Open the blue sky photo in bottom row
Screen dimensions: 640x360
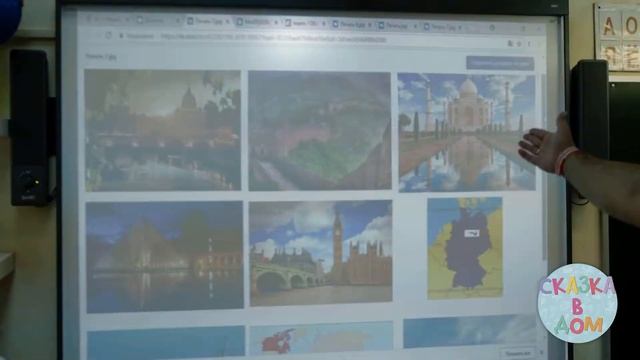tap(469, 332)
